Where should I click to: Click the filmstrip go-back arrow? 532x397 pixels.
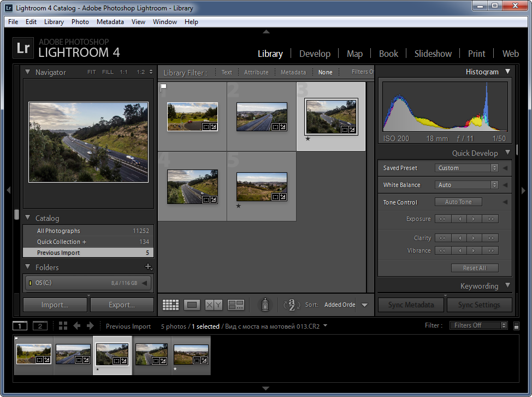[77, 326]
